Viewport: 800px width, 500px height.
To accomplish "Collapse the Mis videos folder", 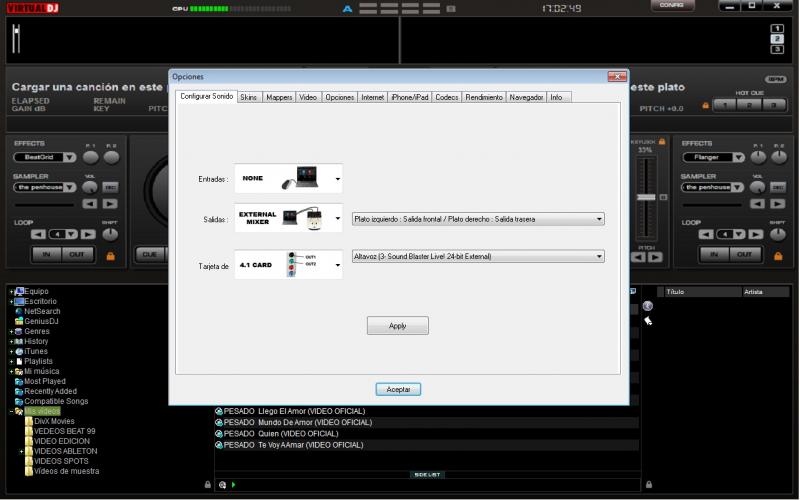I will (11, 411).
